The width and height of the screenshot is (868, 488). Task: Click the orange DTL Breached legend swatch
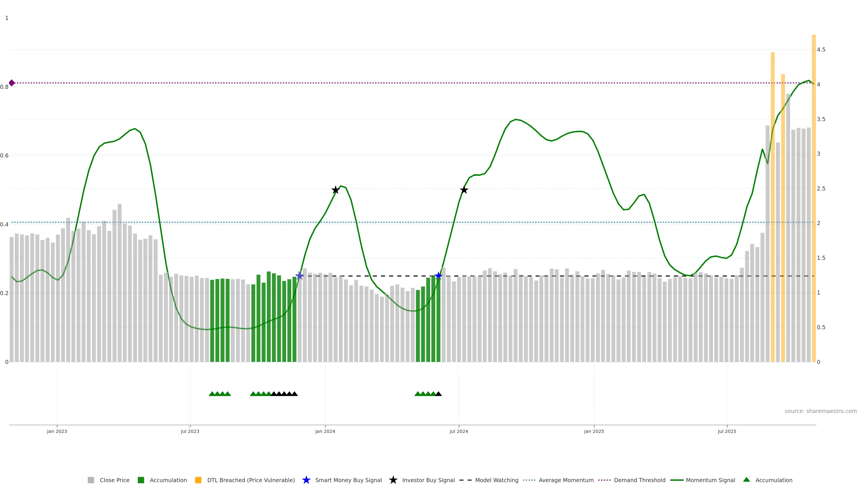click(x=198, y=480)
